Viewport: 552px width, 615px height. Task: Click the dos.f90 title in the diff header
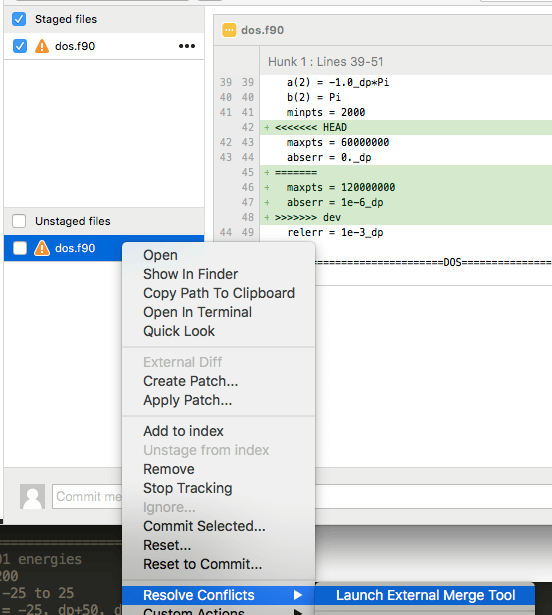[262, 30]
